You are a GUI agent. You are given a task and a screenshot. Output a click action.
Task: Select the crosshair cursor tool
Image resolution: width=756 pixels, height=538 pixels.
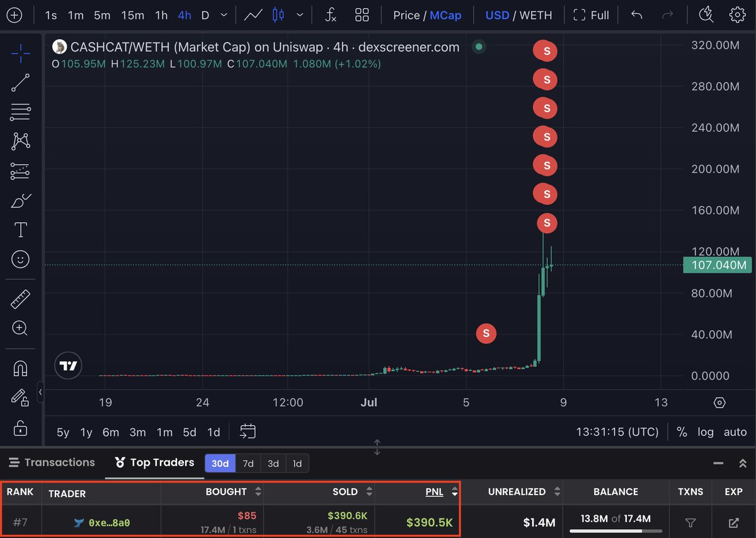21,54
